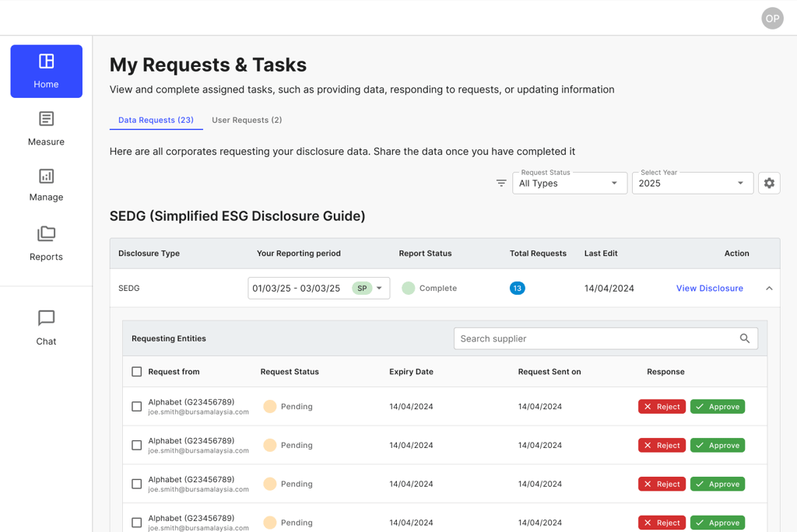
Task: Check the second Alphabet request checkbox
Action: tap(137, 446)
